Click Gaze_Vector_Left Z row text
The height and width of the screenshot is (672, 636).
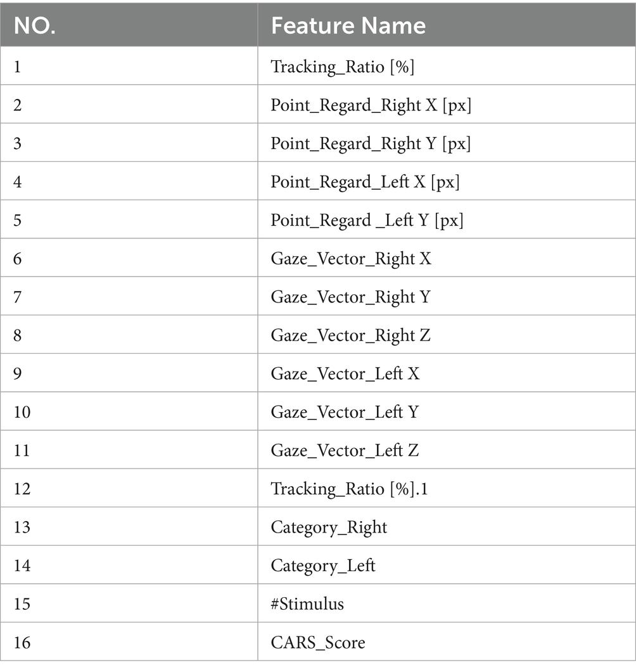(345, 451)
